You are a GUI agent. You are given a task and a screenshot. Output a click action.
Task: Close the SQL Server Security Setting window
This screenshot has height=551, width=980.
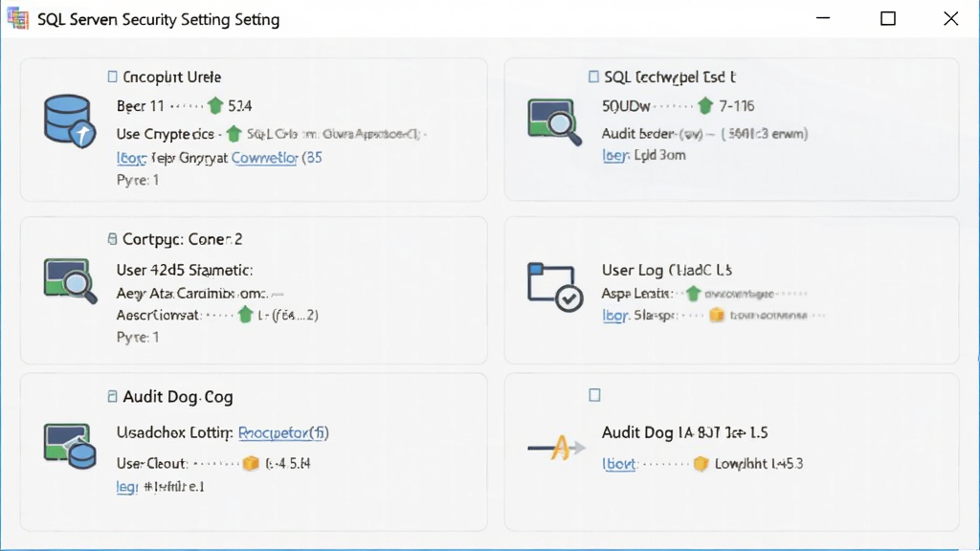coord(950,18)
